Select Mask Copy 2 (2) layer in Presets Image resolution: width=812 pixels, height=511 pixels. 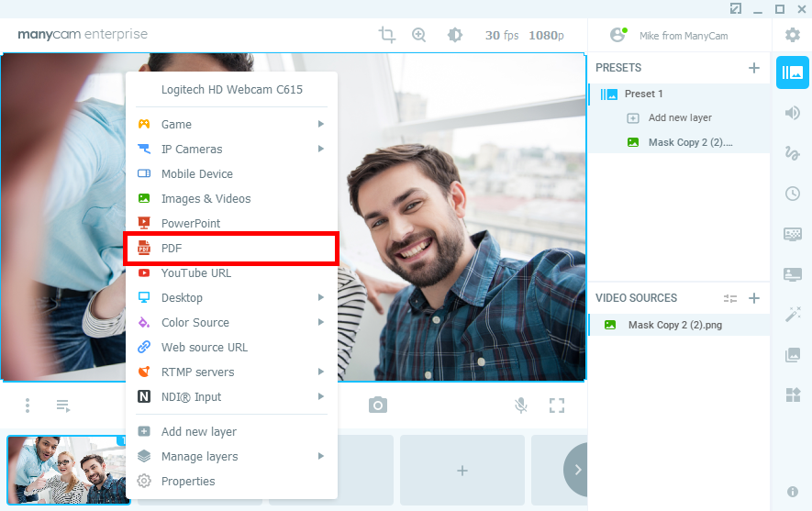680,142
